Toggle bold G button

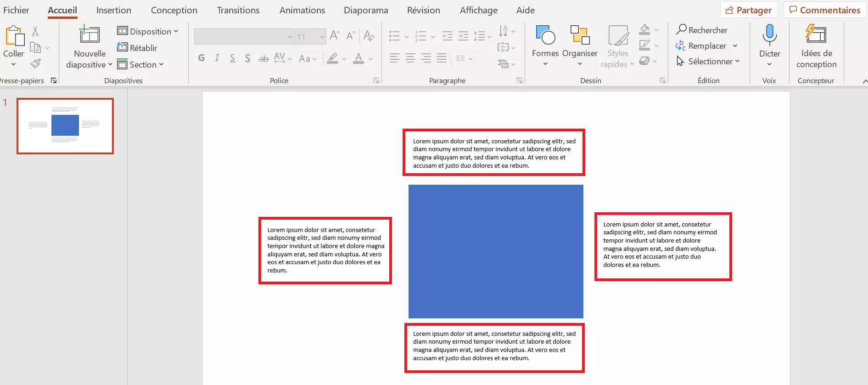[x=201, y=58]
